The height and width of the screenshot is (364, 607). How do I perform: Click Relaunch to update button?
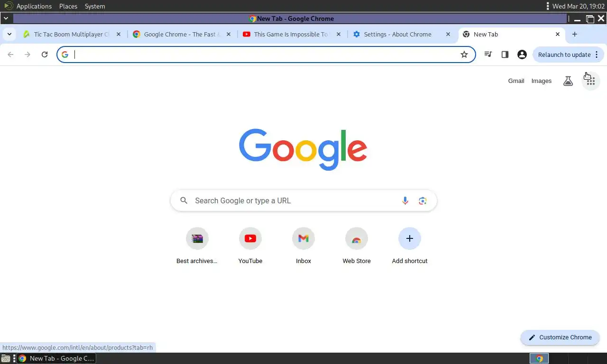564,55
